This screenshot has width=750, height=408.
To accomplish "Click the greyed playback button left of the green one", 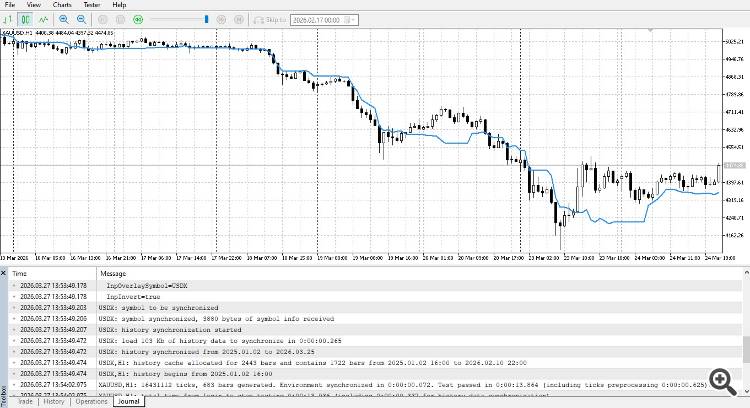I will [x=121, y=20].
